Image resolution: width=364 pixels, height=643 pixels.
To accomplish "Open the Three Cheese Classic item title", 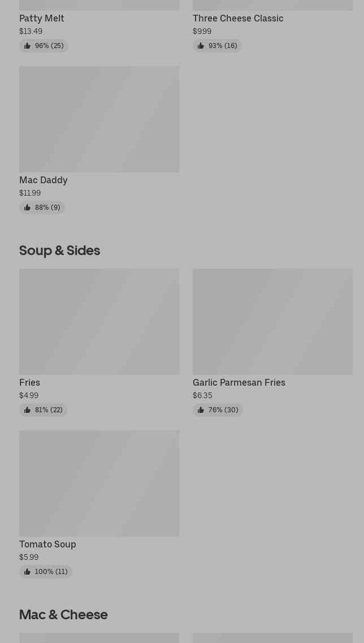I will pos(238,18).
